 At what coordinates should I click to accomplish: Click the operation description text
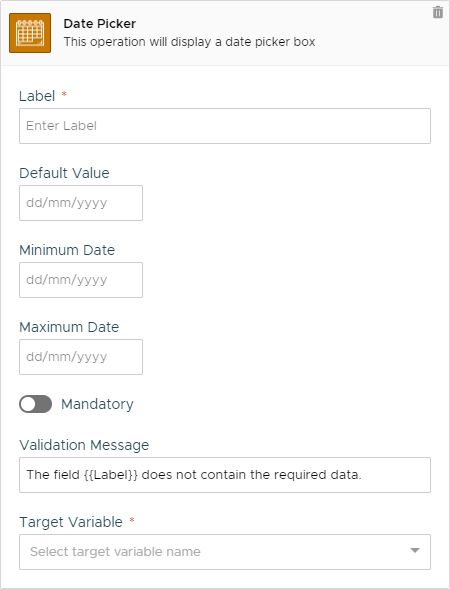coord(189,42)
